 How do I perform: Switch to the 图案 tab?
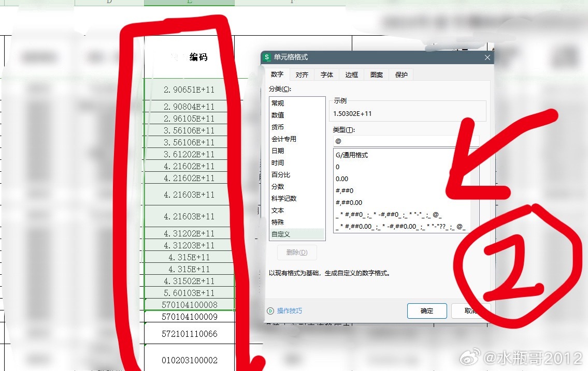[x=376, y=75]
